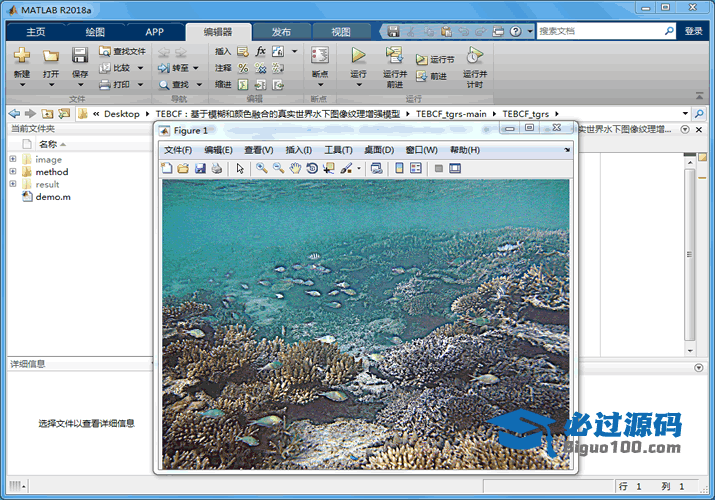715x500 pixels.
Task: Click the 查找文件 button in ribbon
Action: [122, 51]
